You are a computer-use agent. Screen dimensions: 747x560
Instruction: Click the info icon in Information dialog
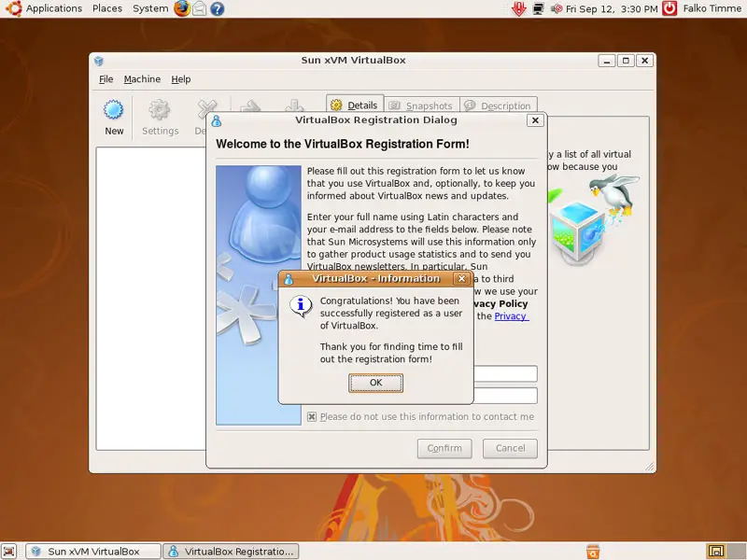pos(301,306)
